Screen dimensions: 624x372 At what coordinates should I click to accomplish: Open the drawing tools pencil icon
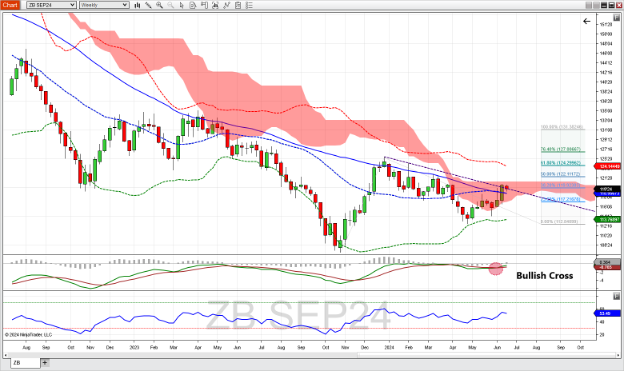pyautogui.click(x=148, y=5)
